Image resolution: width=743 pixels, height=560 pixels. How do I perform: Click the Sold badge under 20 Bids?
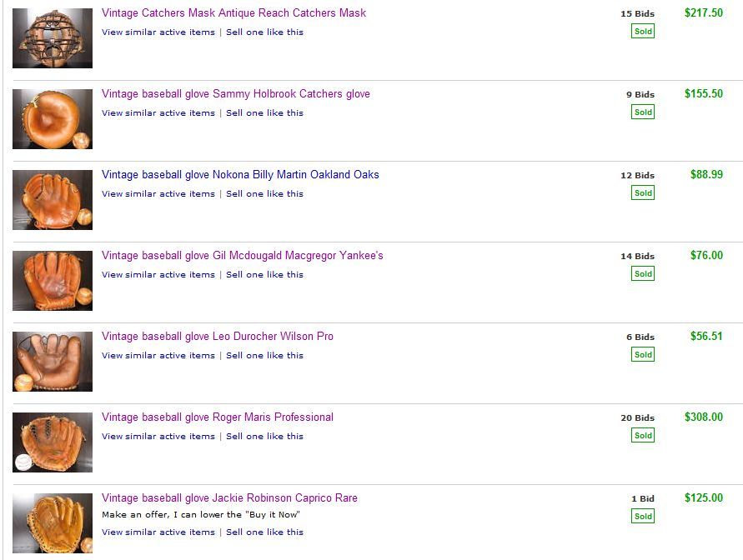coord(643,435)
